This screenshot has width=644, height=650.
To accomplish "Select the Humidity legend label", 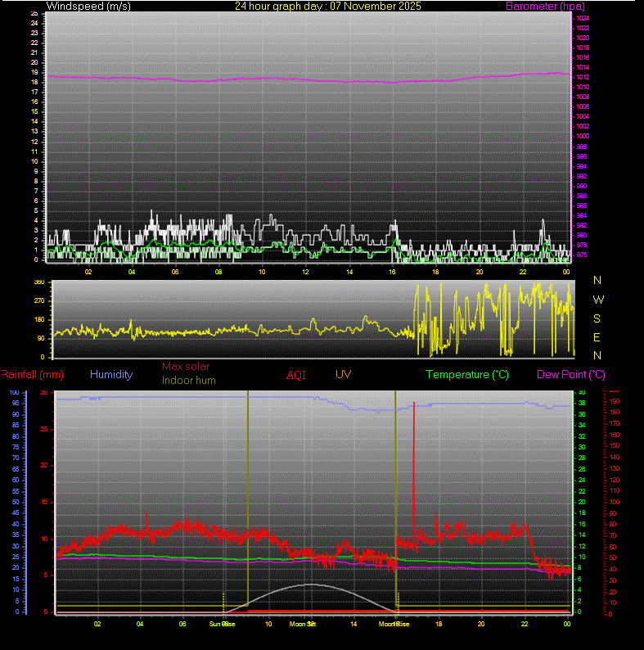I will 111,374.
